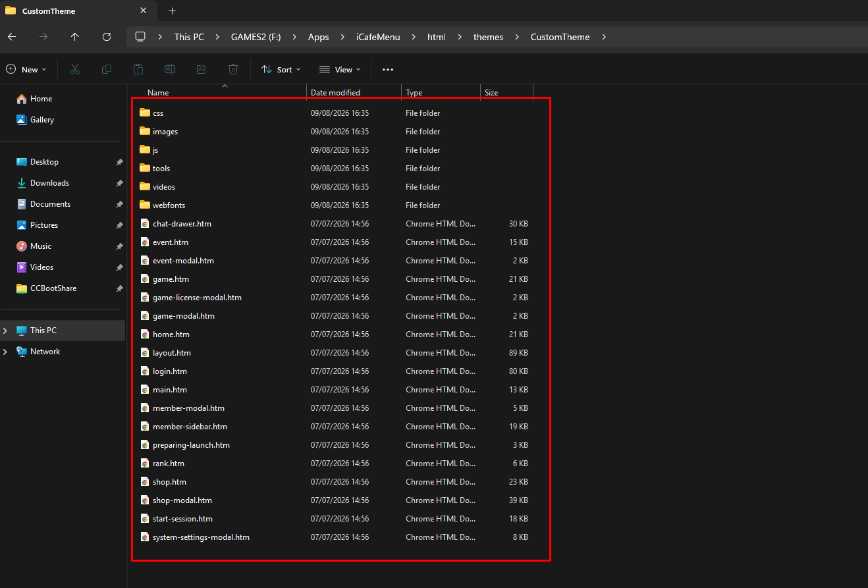This screenshot has width=868, height=588.
Task: Open the Sort options dropdown
Action: pos(281,69)
